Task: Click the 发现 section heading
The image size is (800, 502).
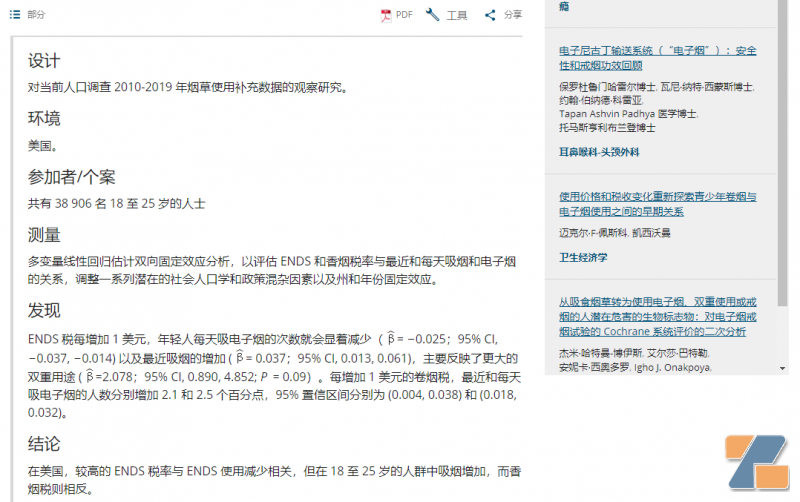Action: pos(44,310)
